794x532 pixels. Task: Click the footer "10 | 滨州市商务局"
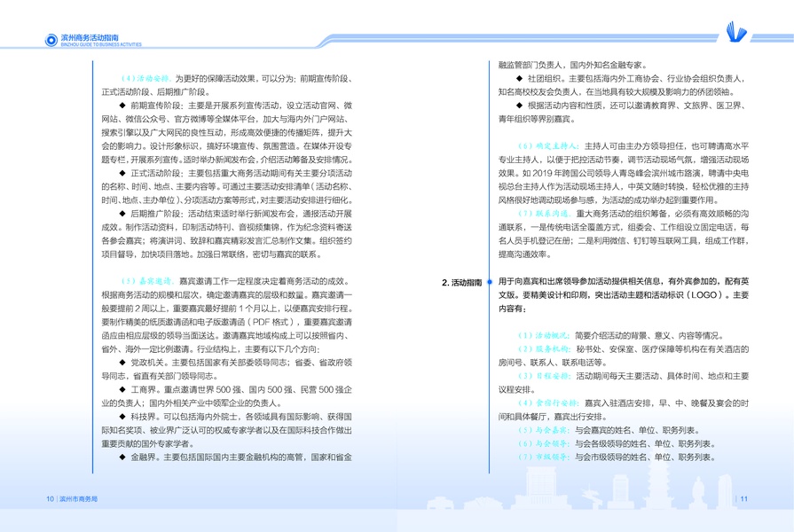tap(72, 499)
